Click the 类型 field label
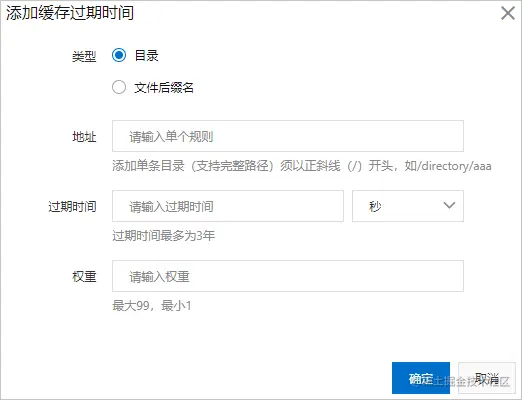The image size is (522, 400). pyautogui.click(x=84, y=56)
